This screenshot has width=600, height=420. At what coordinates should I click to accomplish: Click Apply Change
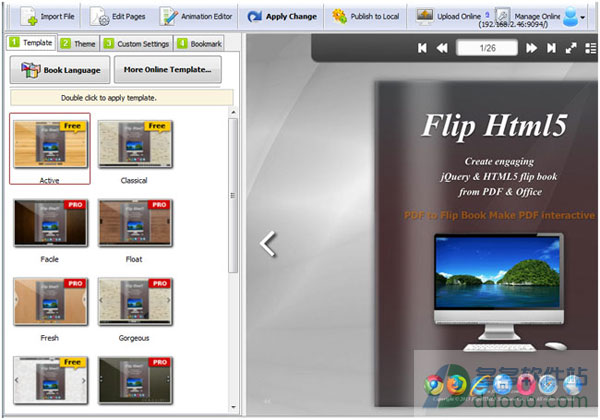[282, 16]
